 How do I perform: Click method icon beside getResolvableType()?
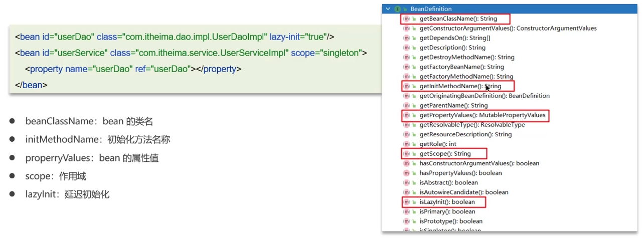pos(407,125)
